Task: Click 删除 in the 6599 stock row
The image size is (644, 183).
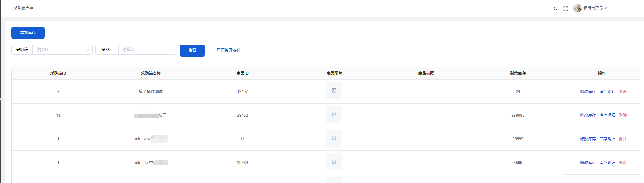Action: tap(623, 163)
